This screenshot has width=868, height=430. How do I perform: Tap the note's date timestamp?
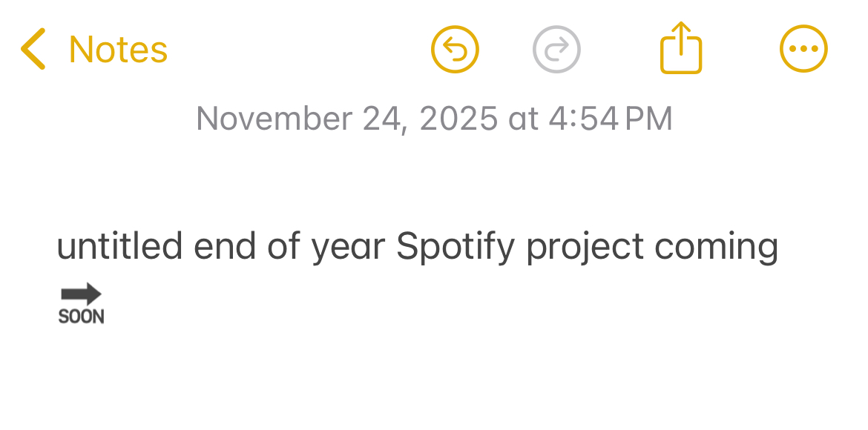click(x=434, y=119)
